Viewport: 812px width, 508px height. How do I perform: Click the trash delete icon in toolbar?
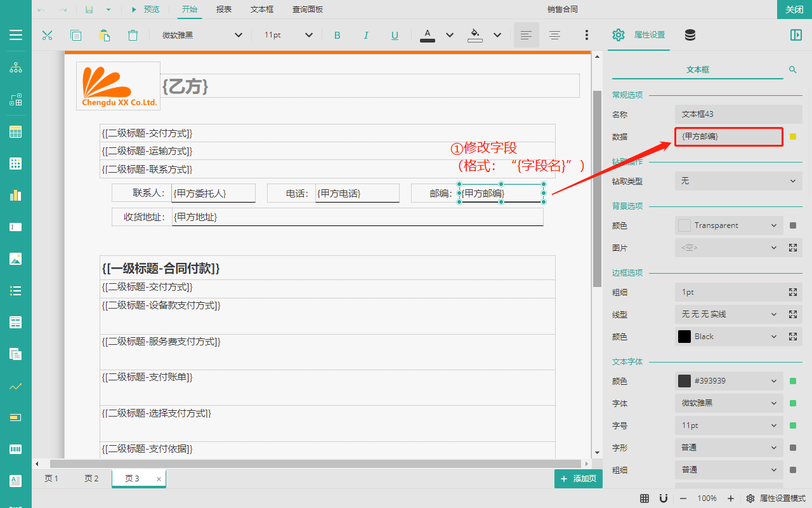pos(133,36)
